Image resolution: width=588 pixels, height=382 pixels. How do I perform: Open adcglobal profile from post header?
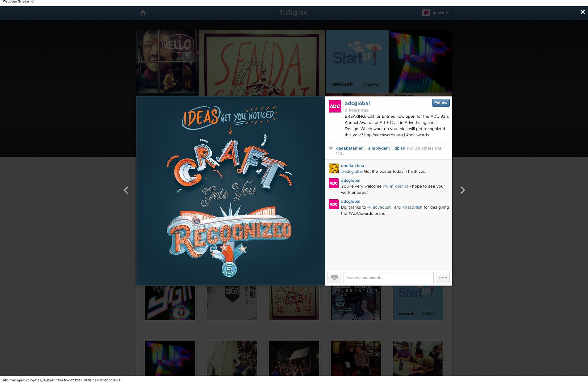pyautogui.click(x=357, y=103)
